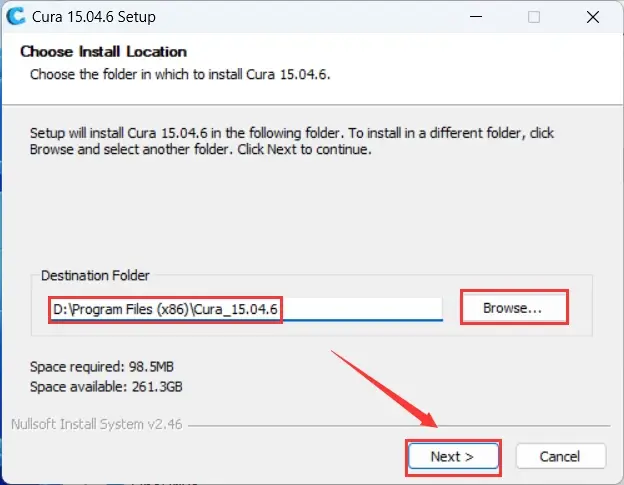Cancel the Cura installation

[561, 456]
